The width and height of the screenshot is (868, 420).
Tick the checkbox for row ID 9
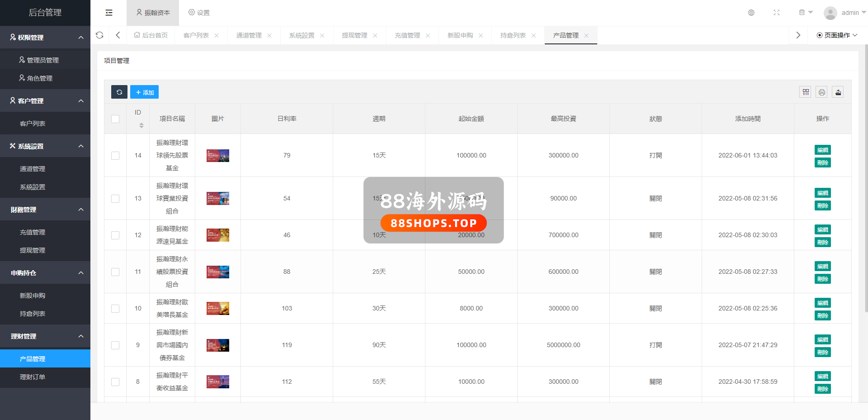(115, 345)
